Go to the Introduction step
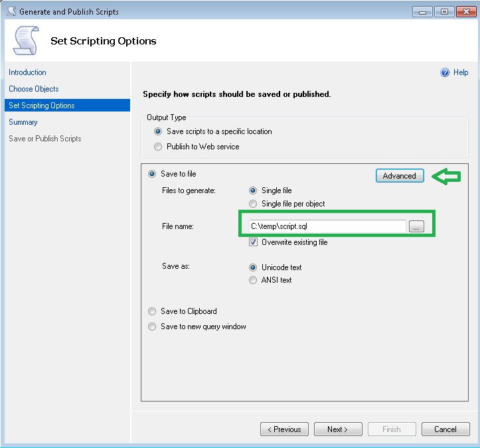 (x=27, y=72)
